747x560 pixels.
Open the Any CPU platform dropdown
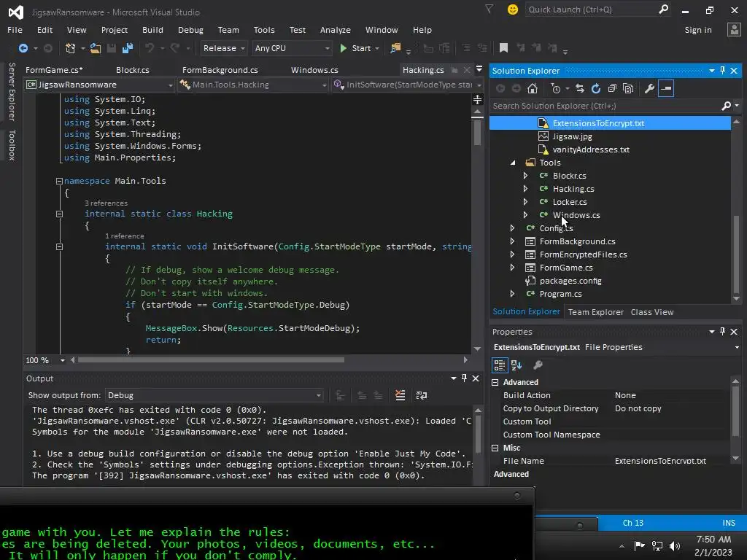[292, 48]
